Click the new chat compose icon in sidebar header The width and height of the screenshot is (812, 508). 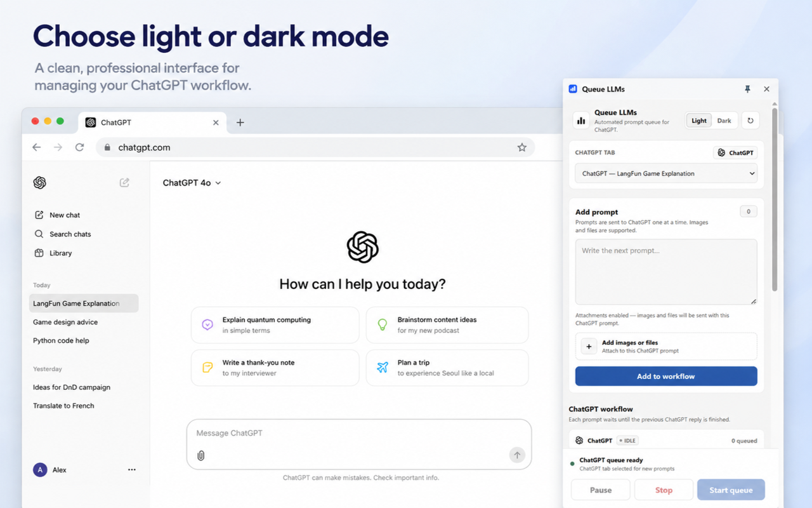124,183
